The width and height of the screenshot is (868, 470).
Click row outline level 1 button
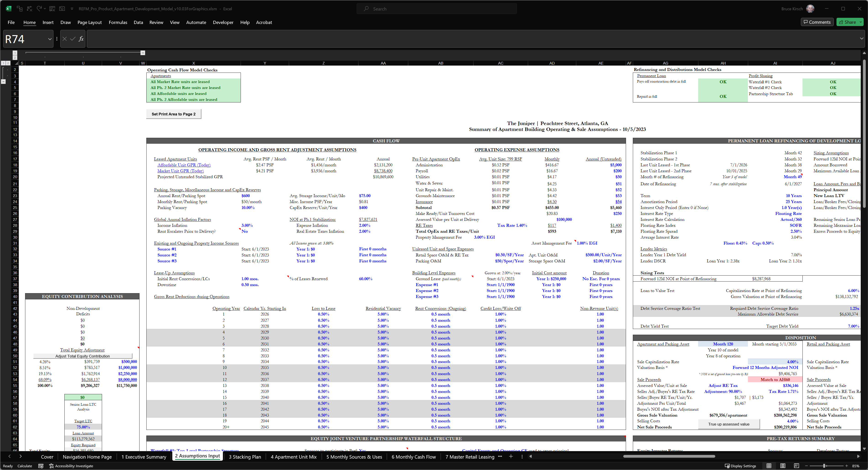3,63
